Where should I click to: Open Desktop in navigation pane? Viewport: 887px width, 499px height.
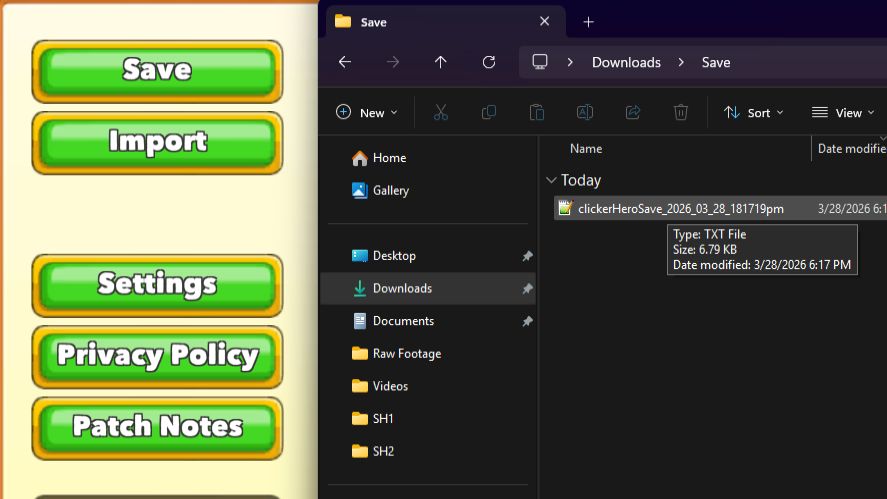point(428,256)
